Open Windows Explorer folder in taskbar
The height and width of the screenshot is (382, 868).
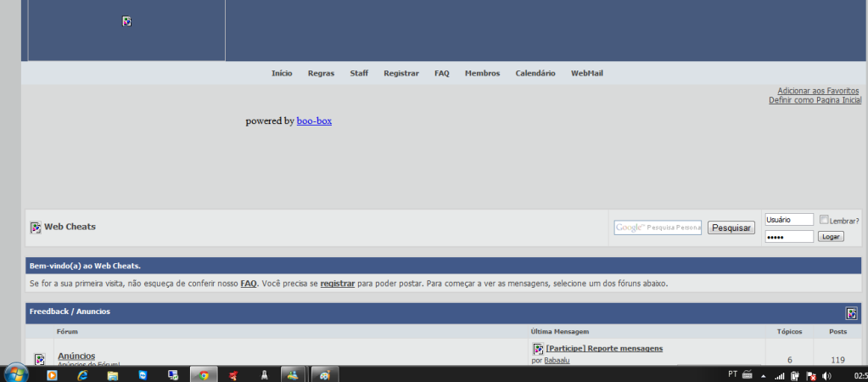tap(112, 375)
